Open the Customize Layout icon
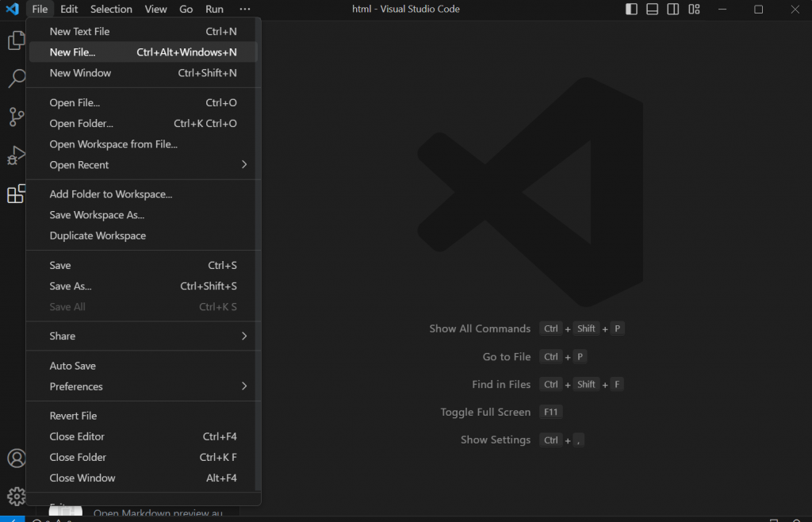The width and height of the screenshot is (812, 522). (694, 9)
